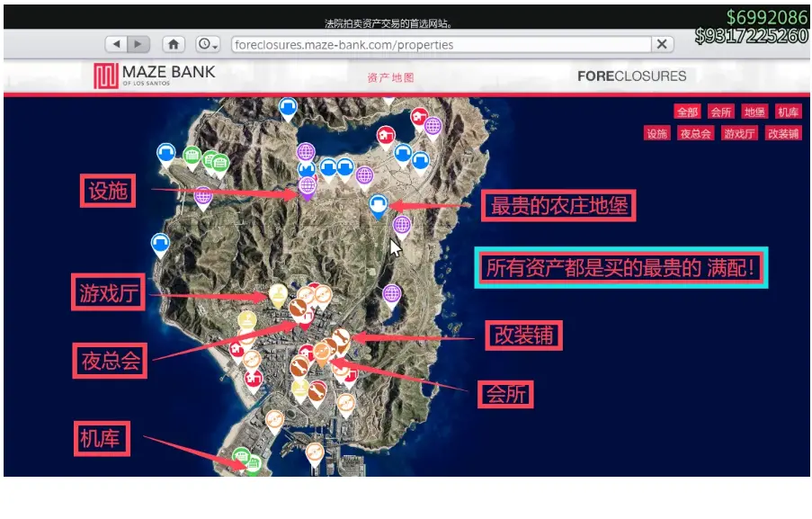Click rightmost green hangar pin at Fort Zancudo
This screenshot has height=519, width=812.
point(220,164)
